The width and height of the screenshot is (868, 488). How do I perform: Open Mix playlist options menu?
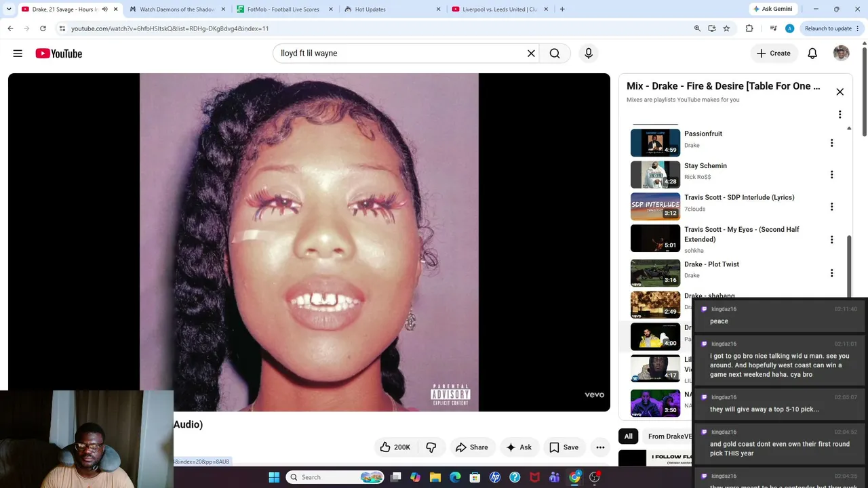(840, 115)
